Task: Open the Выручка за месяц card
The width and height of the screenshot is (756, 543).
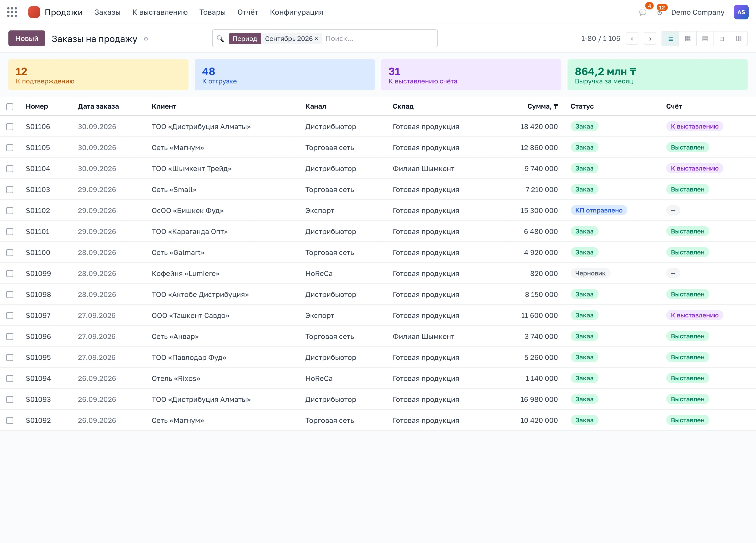Action: [657, 75]
